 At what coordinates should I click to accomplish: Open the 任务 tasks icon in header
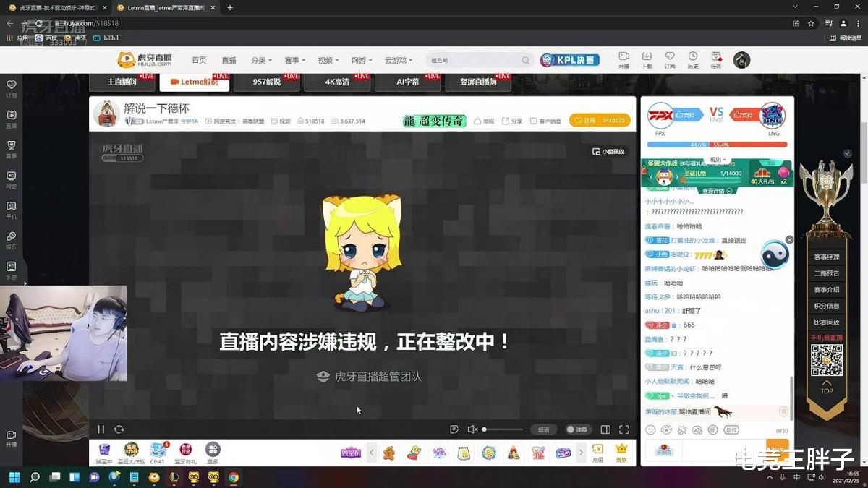tap(716, 56)
